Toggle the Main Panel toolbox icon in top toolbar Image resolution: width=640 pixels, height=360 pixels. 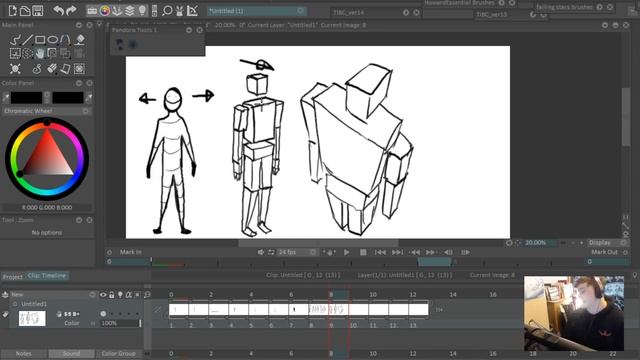tap(92, 11)
